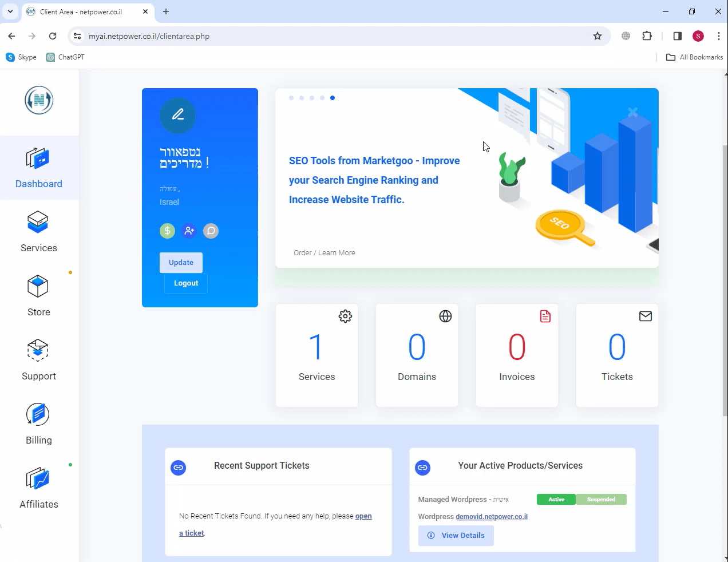This screenshot has height=562, width=728.
Task: Open the Invoices count card
Action: [517, 355]
